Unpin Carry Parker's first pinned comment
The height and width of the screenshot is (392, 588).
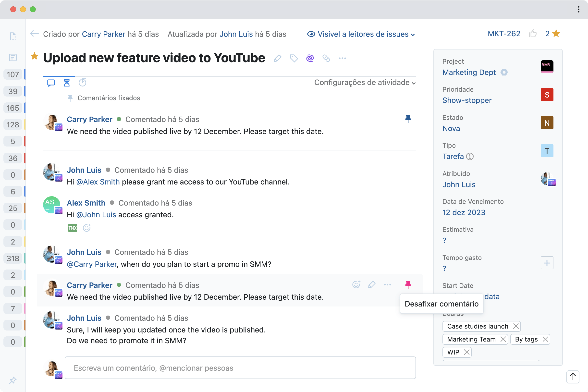pyautogui.click(x=408, y=119)
